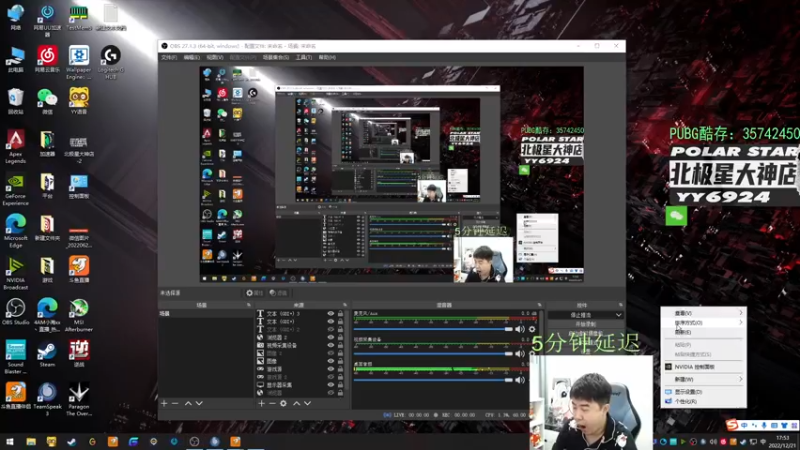This screenshot has height=450, width=800.
Task: Choose 个性化(R) in the context menu
Action: pyautogui.click(x=704, y=402)
